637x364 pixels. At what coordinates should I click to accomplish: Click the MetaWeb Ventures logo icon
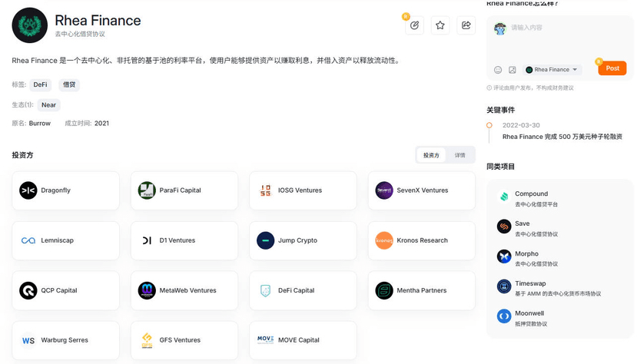coord(147,290)
